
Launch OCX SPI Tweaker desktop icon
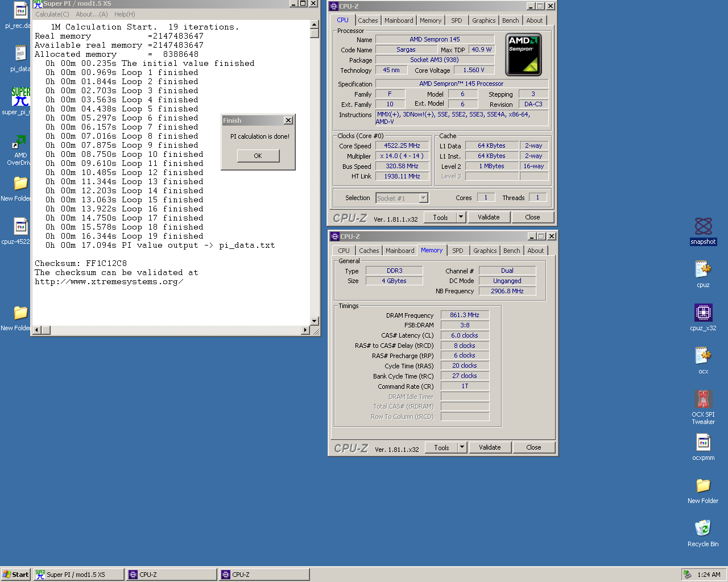pos(703,399)
